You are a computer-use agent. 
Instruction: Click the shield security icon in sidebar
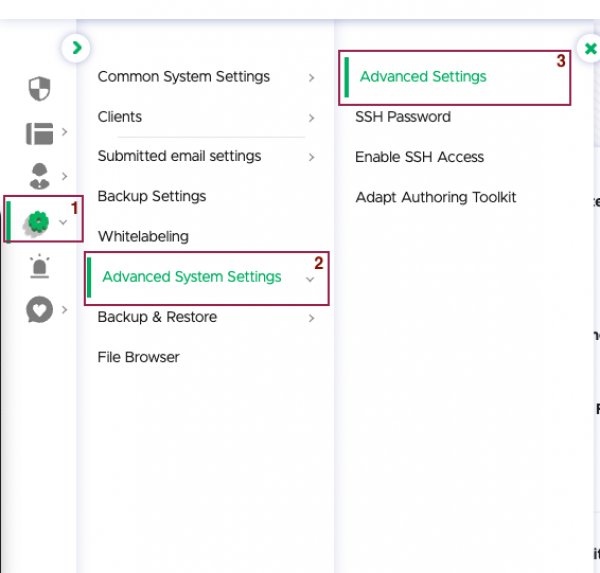tap(39, 89)
